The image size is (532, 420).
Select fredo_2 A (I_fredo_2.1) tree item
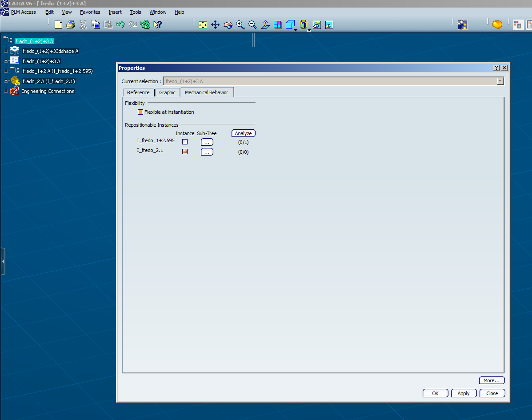[48, 81]
